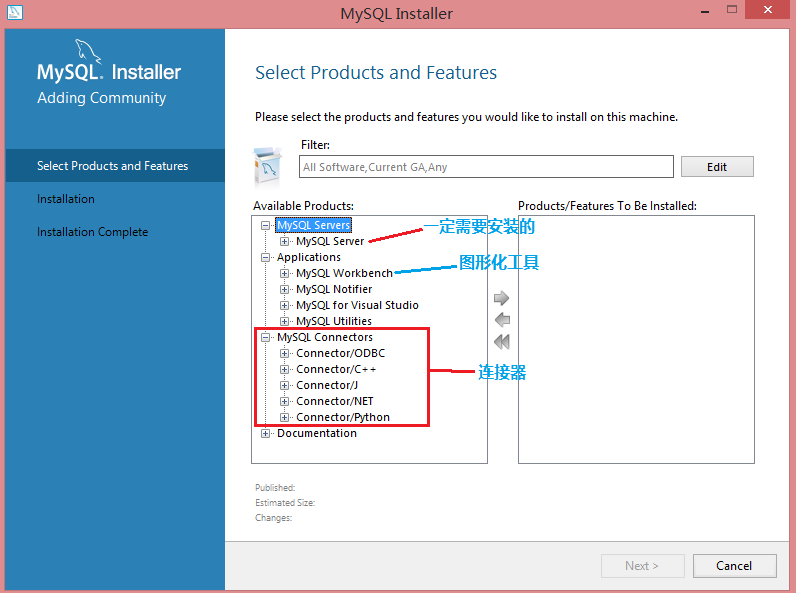This screenshot has height=593, width=796.
Task: Click the software box filter icon
Action: coord(267,168)
